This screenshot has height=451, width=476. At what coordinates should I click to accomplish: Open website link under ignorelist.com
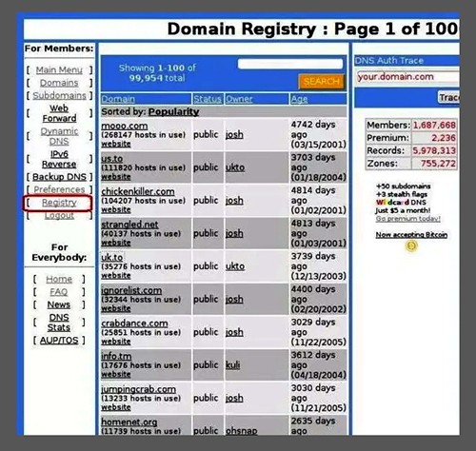[x=116, y=308]
